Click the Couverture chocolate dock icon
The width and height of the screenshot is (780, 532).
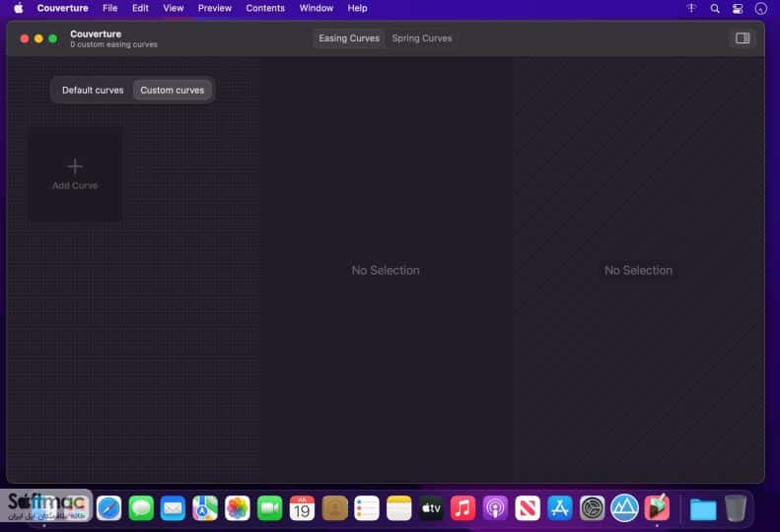click(x=657, y=507)
